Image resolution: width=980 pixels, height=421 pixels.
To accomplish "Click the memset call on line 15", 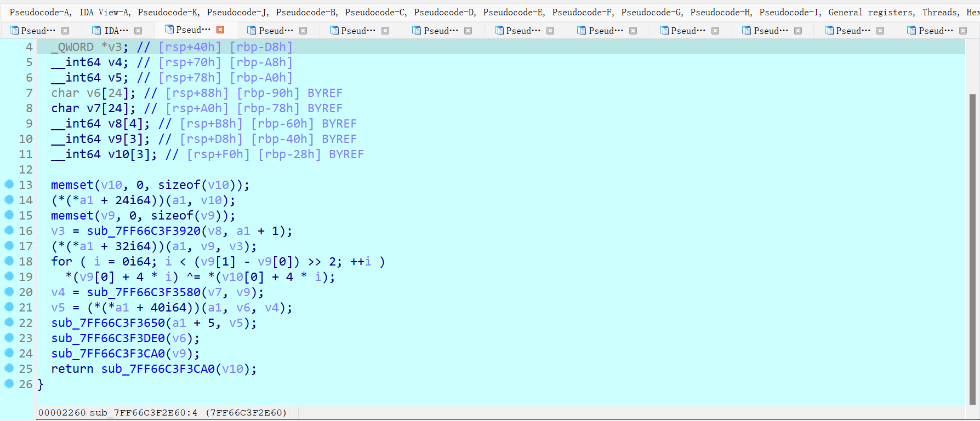I will [72, 216].
